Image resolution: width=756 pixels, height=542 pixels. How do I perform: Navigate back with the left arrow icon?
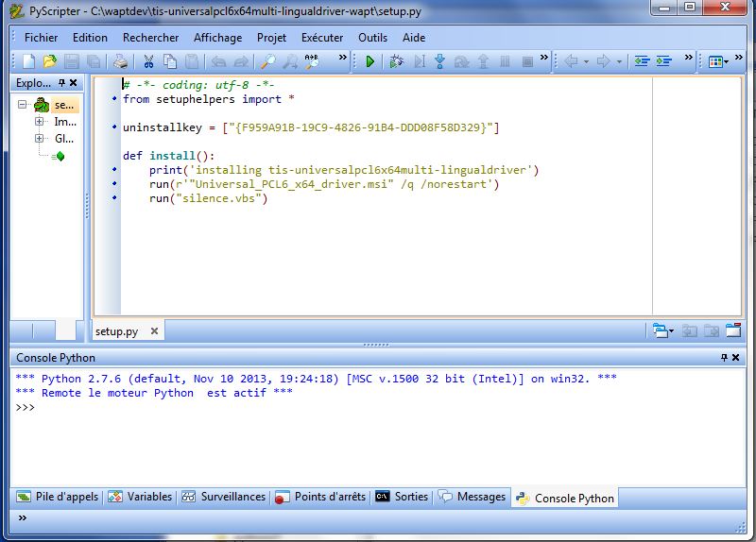coord(571,61)
